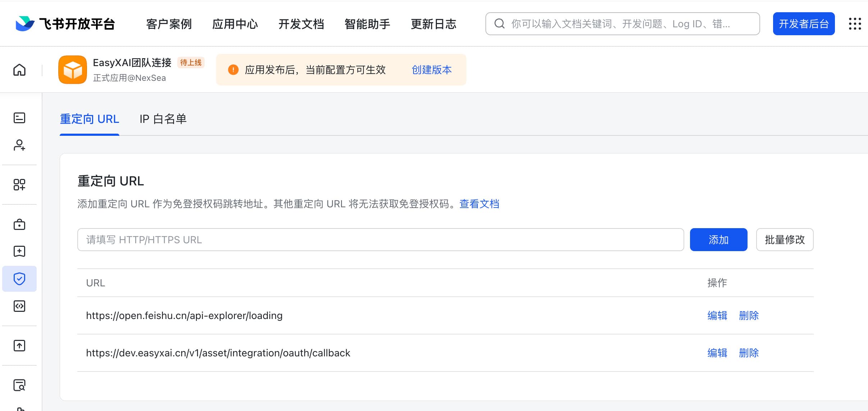
Task: Open the nine-dot apps grid menu
Action: 855,24
